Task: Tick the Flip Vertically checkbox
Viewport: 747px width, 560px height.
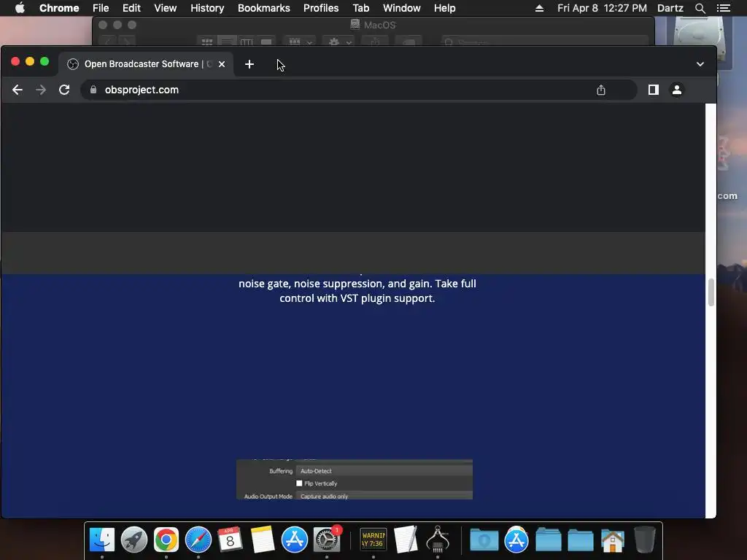Action: (299, 483)
